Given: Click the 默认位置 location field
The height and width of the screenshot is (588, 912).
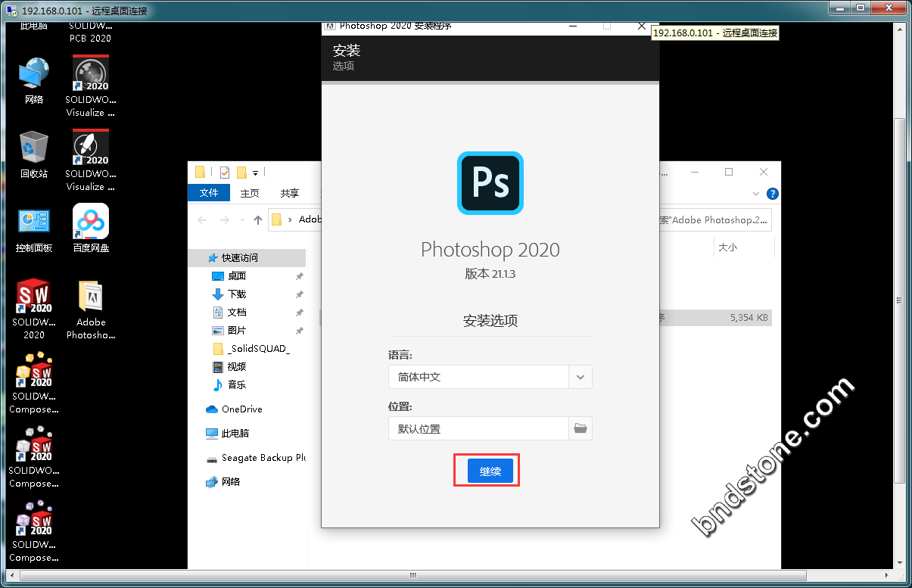Looking at the screenshot, I should (x=478, y=428).
